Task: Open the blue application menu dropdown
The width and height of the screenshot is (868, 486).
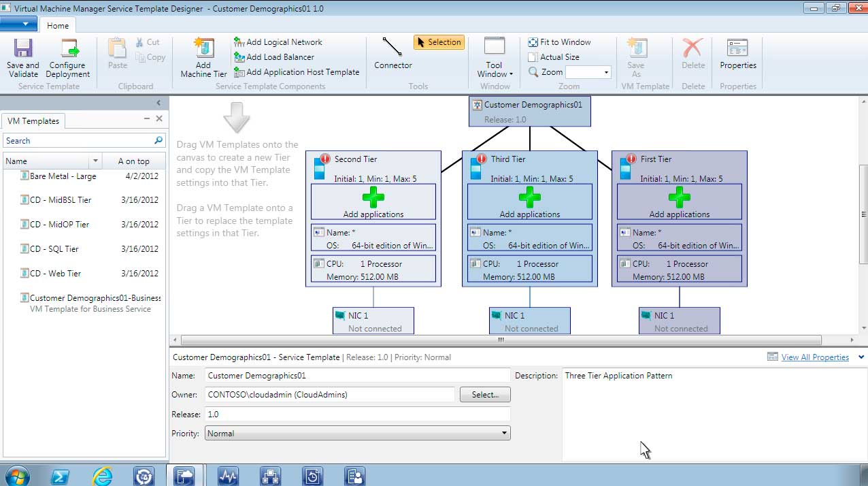Action: (x=19, y=24)
